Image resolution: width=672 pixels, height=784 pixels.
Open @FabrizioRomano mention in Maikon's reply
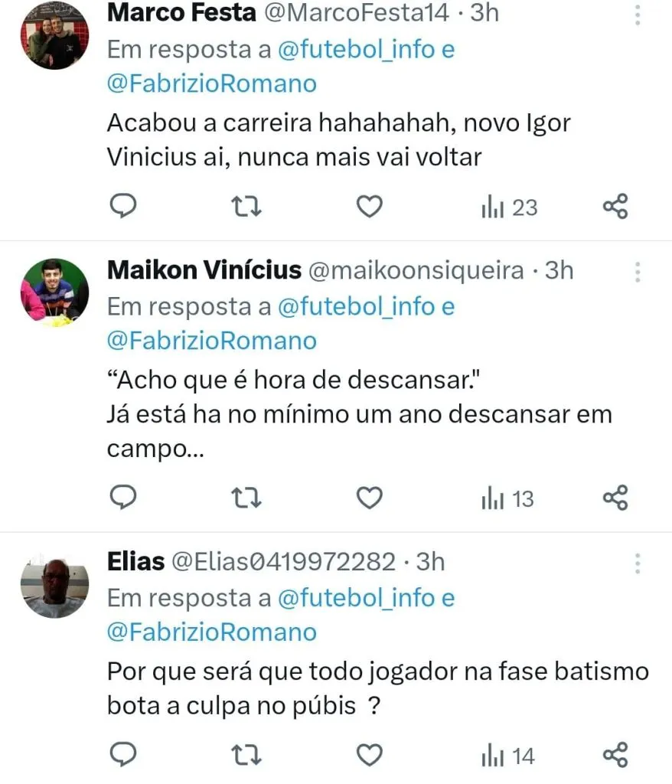coord(211,341)
